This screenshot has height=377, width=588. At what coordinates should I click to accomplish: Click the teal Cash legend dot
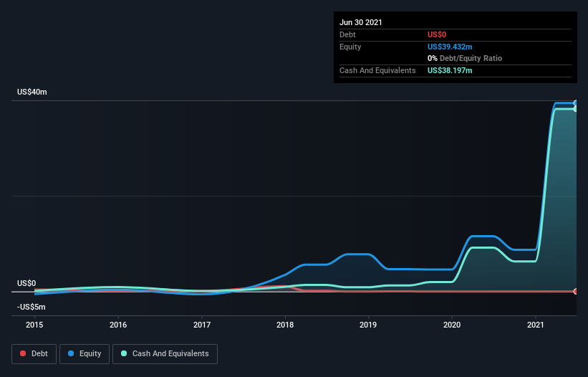[x=124, y=353]
